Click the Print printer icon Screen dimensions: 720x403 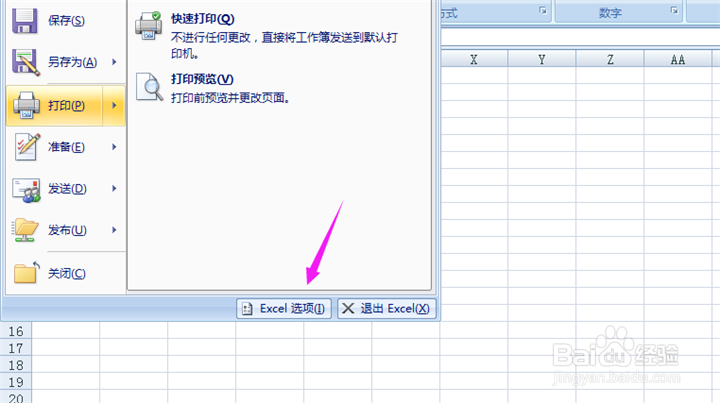[26, 105]
